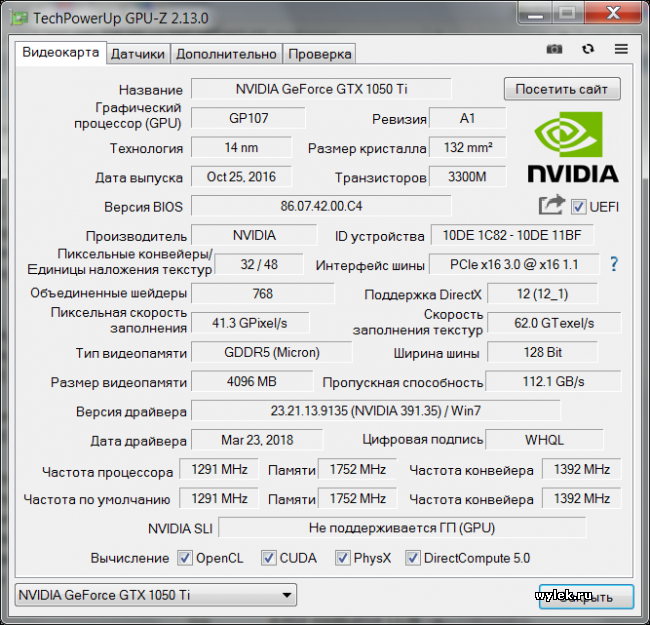This screenshot has height=625, width=650.
Task: Click memory clock 1752 MHz in Частота процессора row
Action: [357, 469]
